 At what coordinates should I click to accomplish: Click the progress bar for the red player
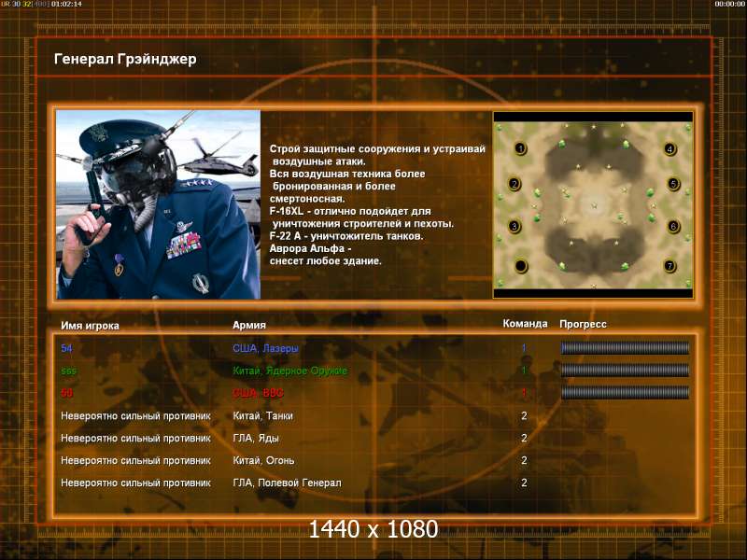click(x=625, y=393)
